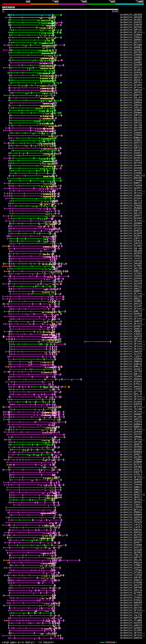Select hit label UniRef100_Q39864
This screenshot has height=644, width=146.
(131, 35)
